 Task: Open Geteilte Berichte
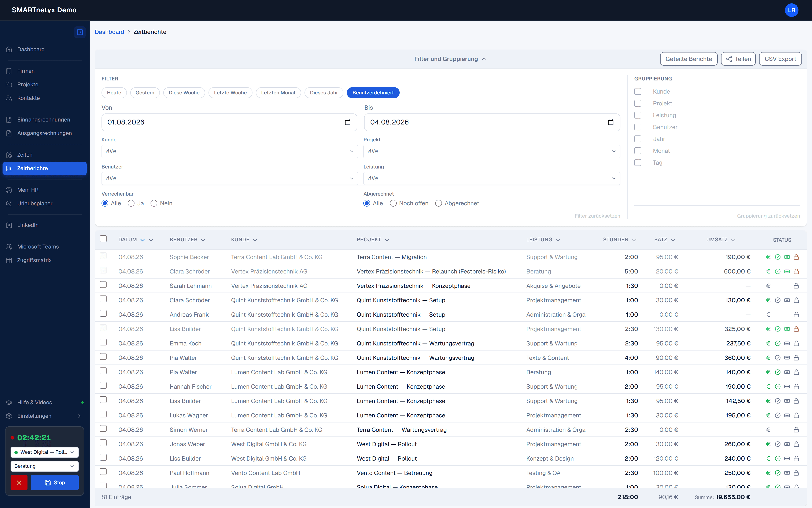click(x=689, y=59)
